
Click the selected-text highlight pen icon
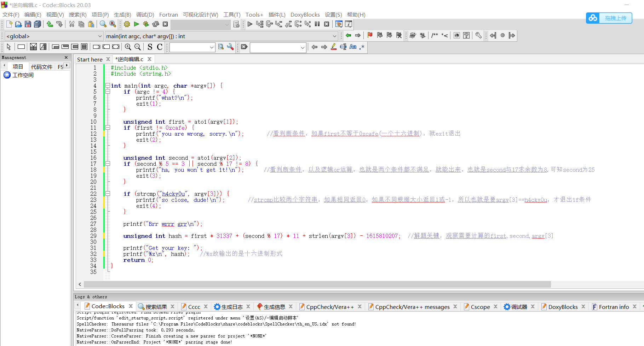tap(334, 47)
